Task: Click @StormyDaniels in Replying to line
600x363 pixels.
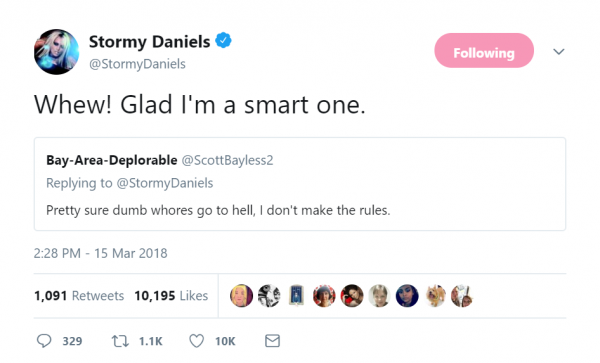Action: (x=165, y=183)
